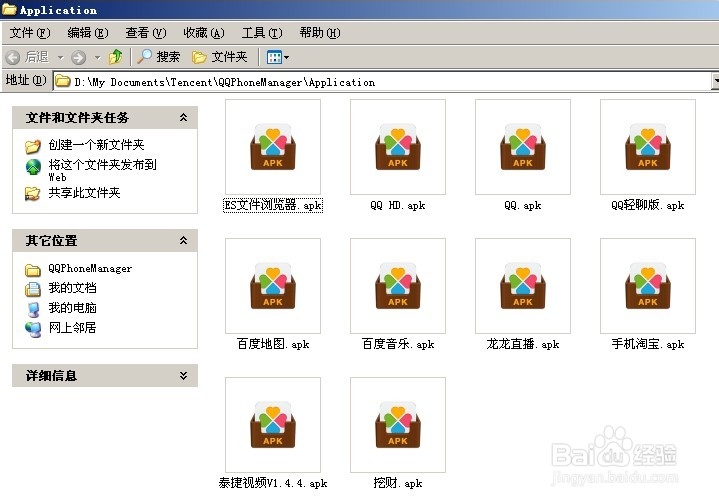719x503 pixels.
Task: Open the 收藏(A) menu
Action: pos(204,33)
